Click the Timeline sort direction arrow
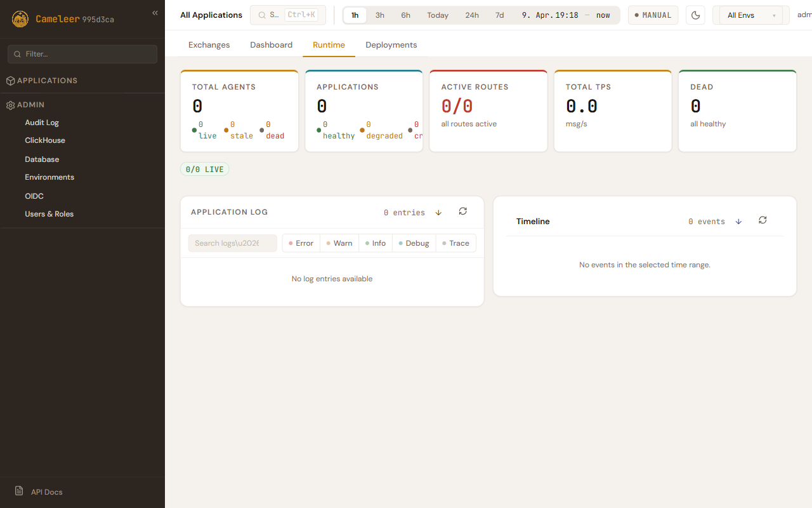812x508 pixels. [738, 222]
